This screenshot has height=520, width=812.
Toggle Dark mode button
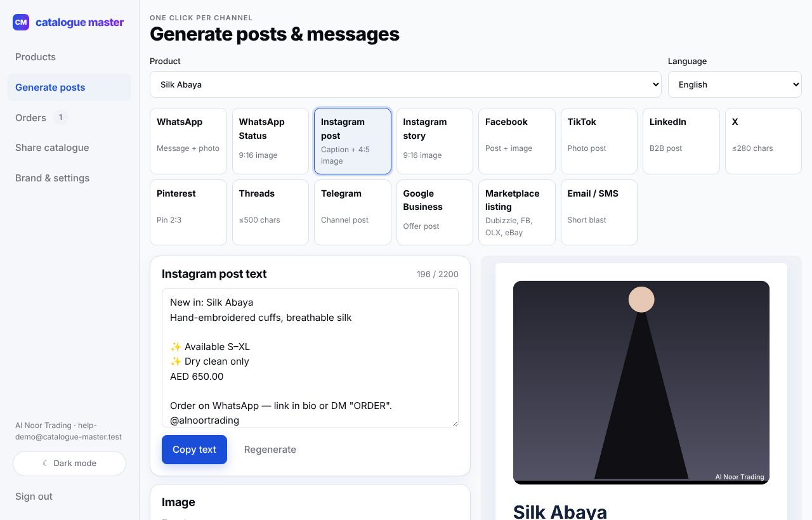tap(69, 464)
